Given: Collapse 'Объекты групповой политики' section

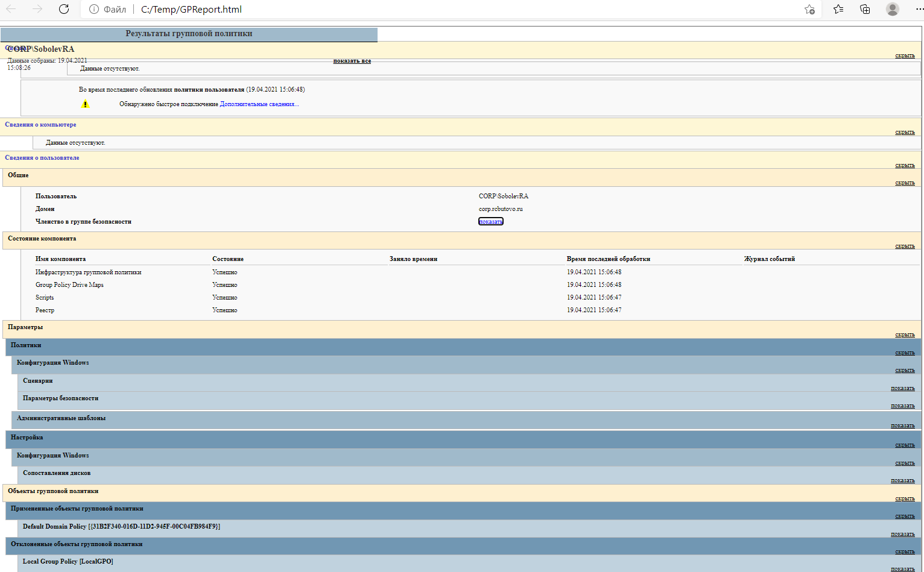Looking at the screenshot, I should tap(905, 498).
